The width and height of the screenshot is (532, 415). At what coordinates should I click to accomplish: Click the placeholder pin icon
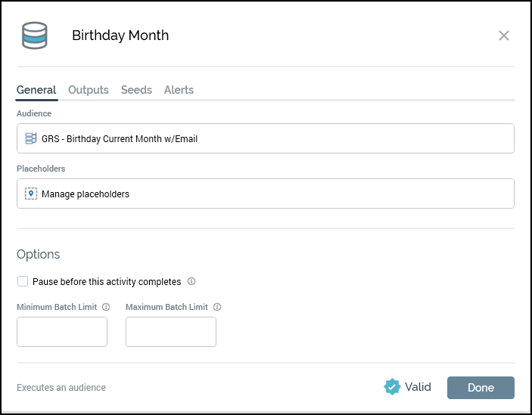pos(31,194)
